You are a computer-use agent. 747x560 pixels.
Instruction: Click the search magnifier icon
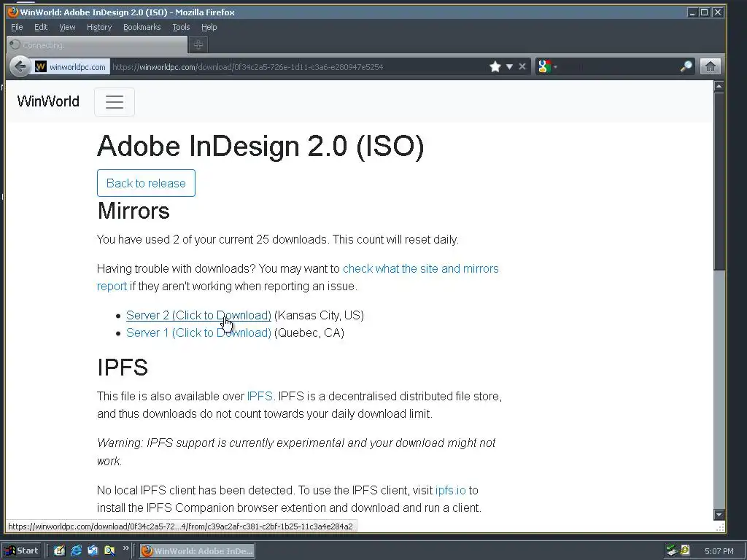click(x=686, y=66)
